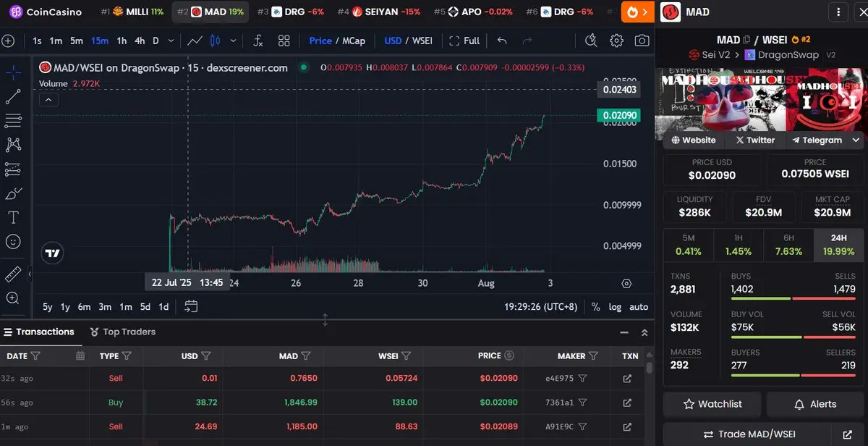Toggle Price / MCap chart display

337,41
